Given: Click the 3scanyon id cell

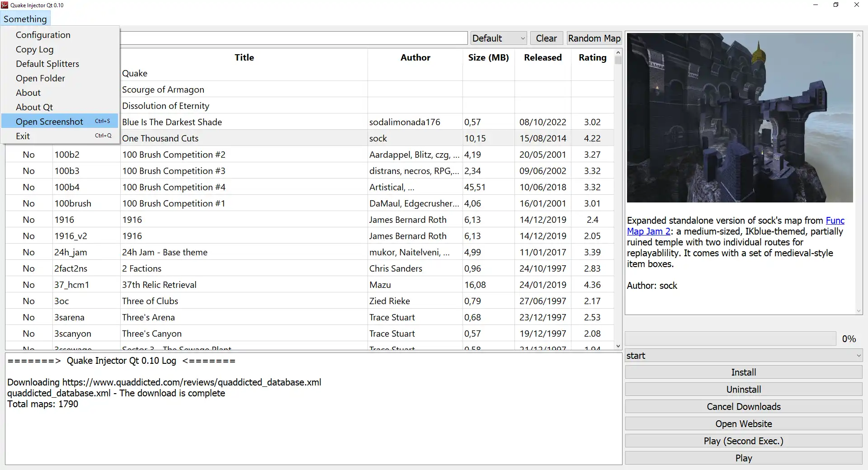Looking at the screenshot, I should [86, 334].
